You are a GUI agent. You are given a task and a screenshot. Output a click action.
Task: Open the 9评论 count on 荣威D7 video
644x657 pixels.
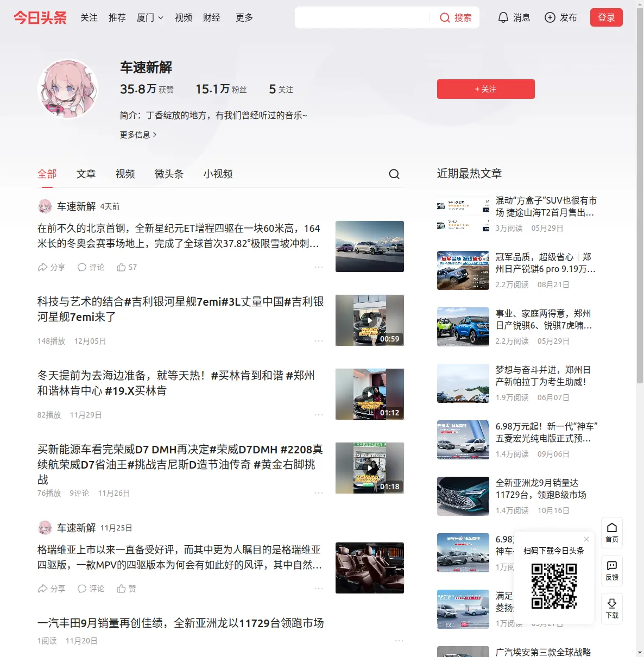(x=79, y=493)
